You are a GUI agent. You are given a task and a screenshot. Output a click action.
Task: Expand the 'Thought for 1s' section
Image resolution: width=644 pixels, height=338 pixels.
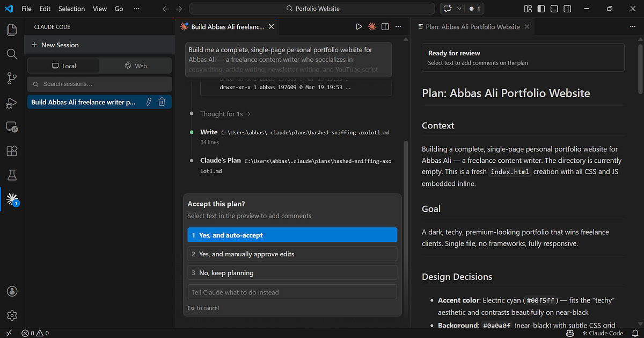pyautogui.click(x=225, y=114)
